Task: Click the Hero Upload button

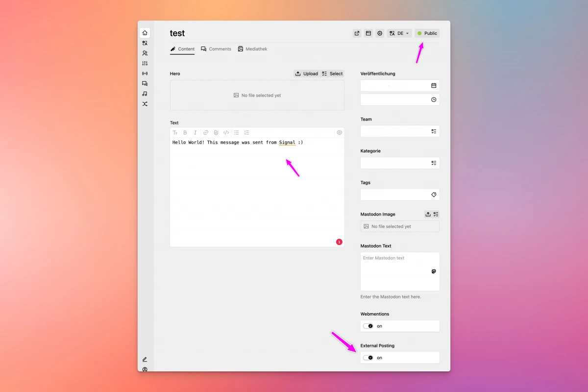Action: click(307, 73)
